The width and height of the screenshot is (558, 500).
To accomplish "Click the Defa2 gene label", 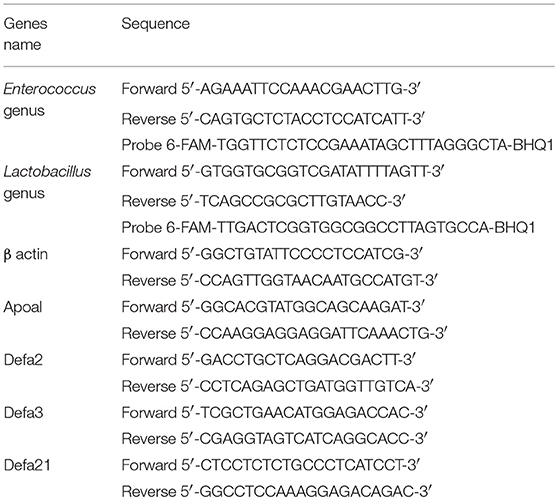I will [23, 360].
